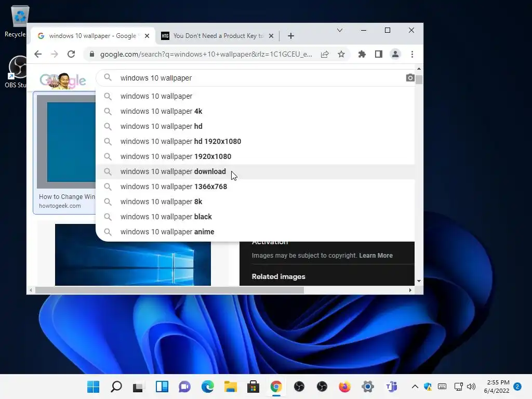Open taskbar Search magnifier
The width and height of the screenshot is (532, 399).
point(116,387)
